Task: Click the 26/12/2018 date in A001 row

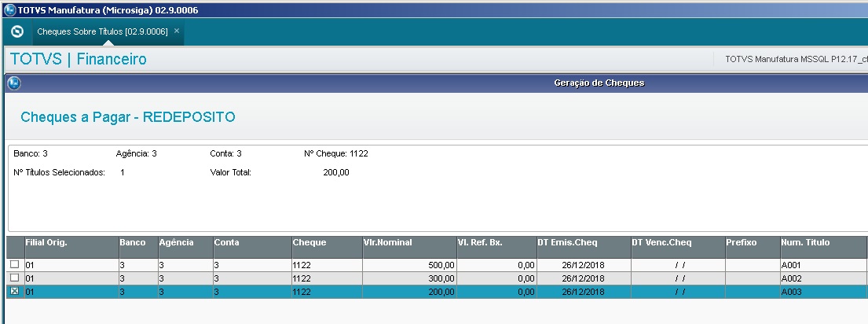Action: (584, 265)
